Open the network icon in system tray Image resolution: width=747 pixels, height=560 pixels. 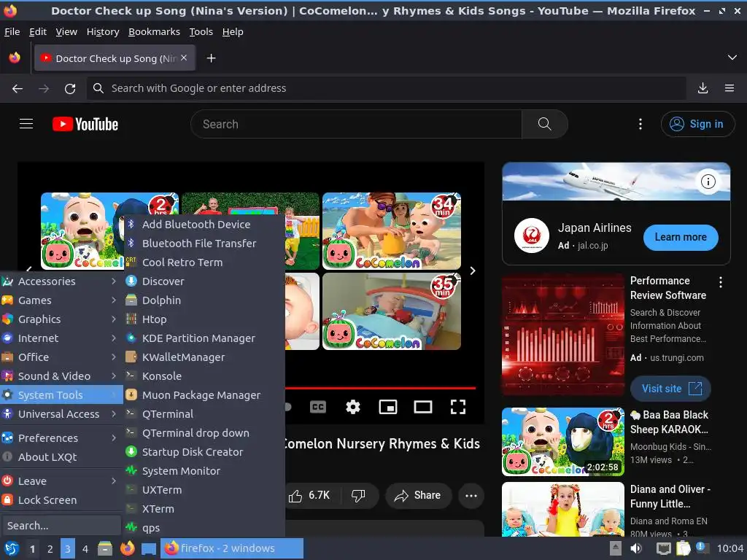[x=663, y=548]
